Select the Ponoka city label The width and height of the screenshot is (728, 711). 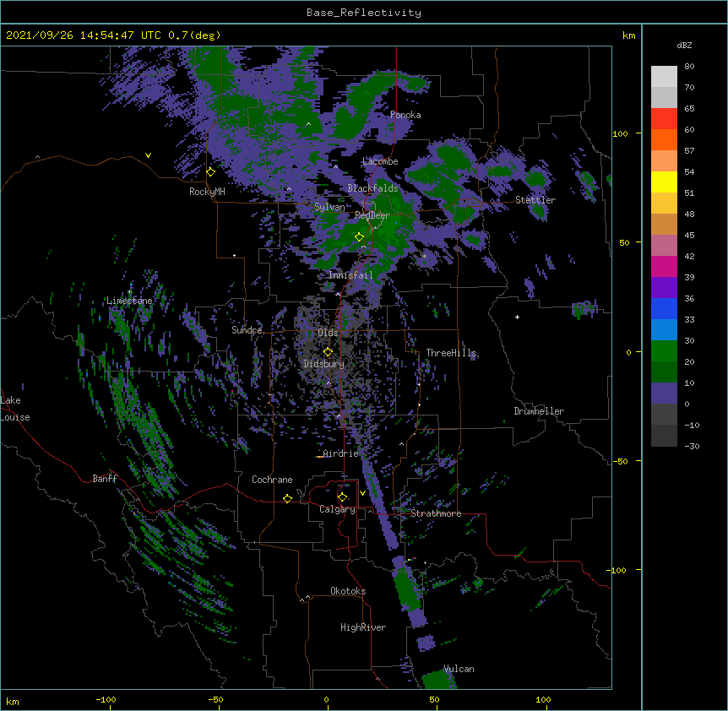[x=405, y=115]
